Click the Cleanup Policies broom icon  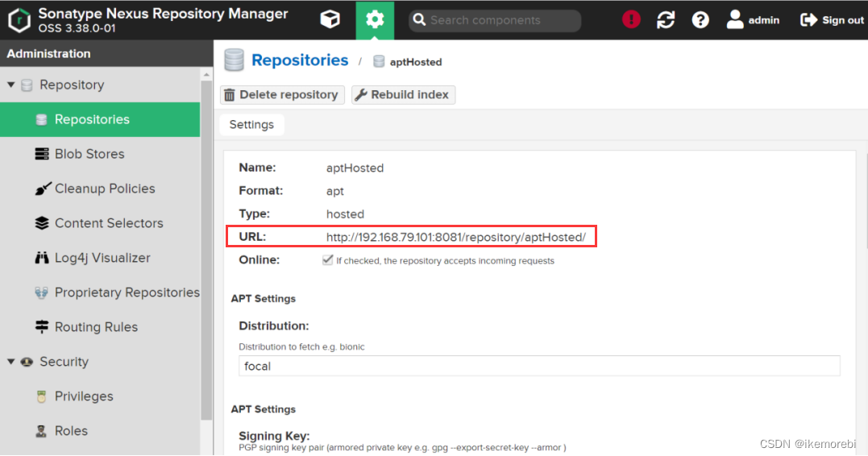(x=43, y=189)
